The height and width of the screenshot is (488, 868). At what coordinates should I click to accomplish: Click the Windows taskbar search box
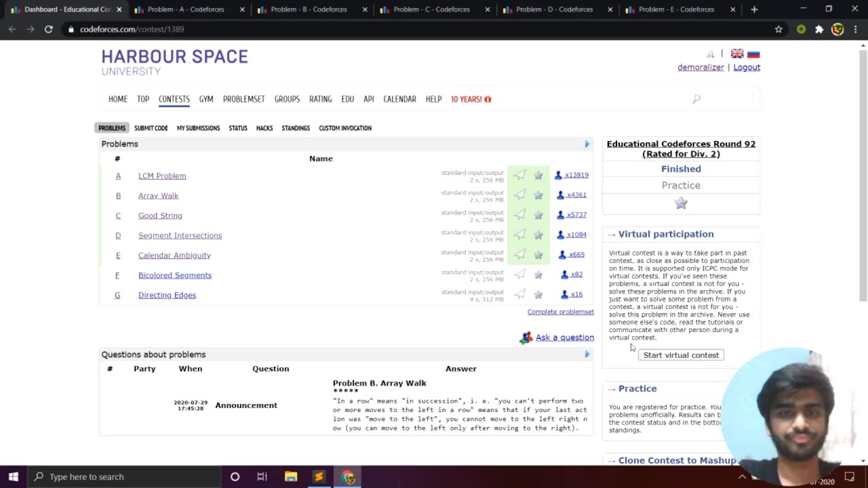(124, 476)
